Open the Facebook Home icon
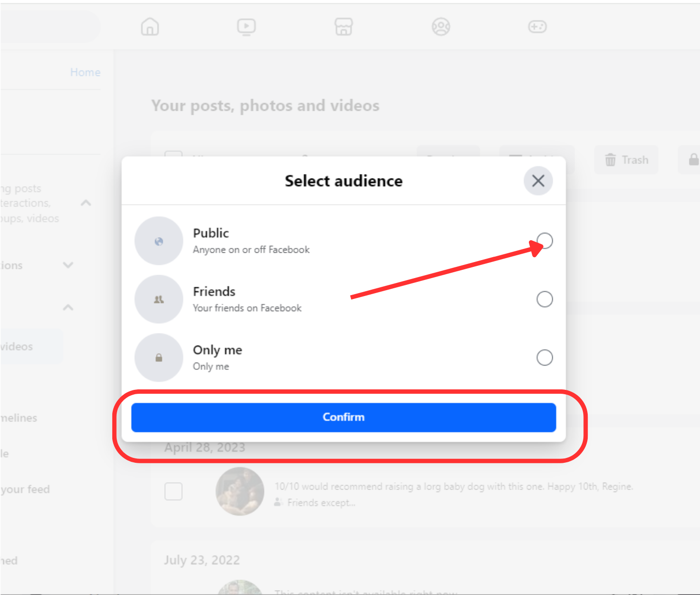 [x=150, y=27]
